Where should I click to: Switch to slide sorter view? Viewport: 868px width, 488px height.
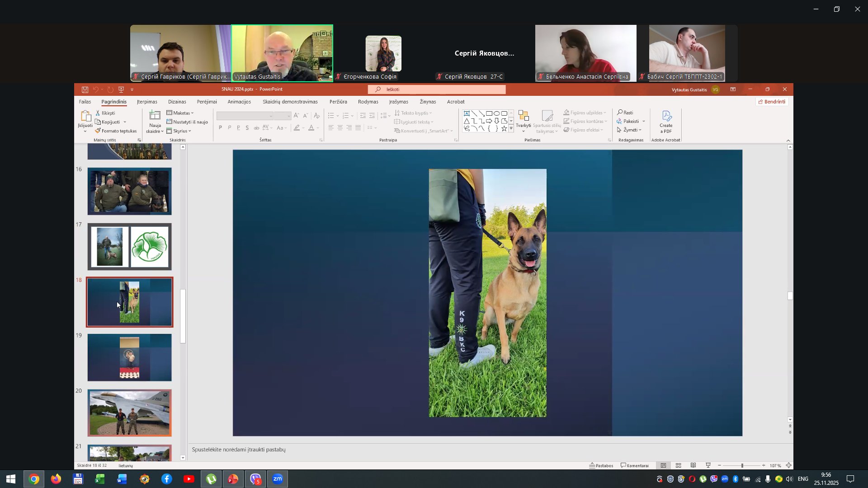(678, 465)
